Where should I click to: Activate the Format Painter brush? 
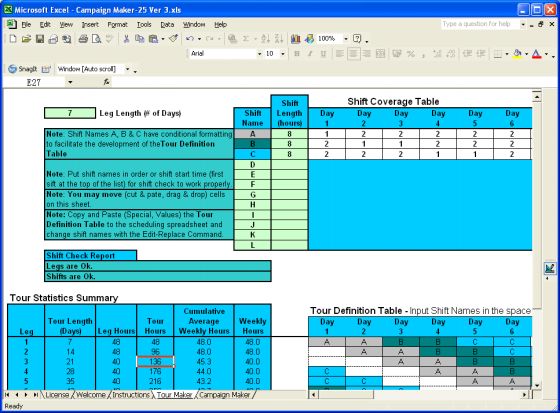pyautogui.click(x=174, y=39)
